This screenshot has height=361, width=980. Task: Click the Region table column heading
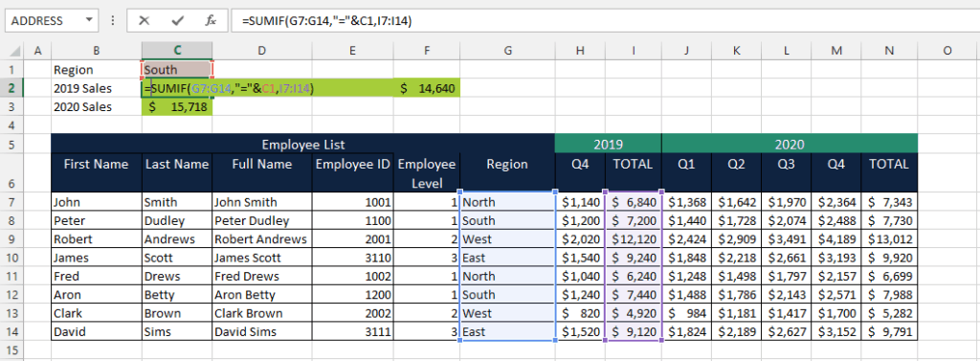(507, 172)
